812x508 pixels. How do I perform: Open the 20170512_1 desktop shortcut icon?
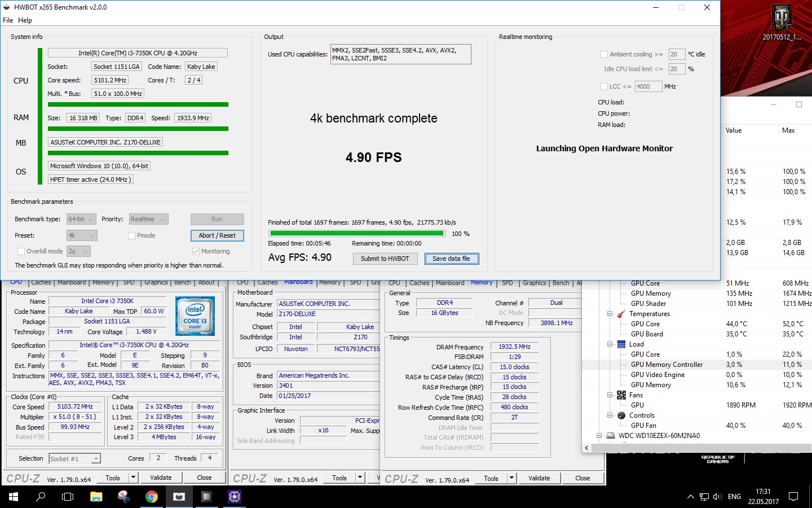click(782, 19)
